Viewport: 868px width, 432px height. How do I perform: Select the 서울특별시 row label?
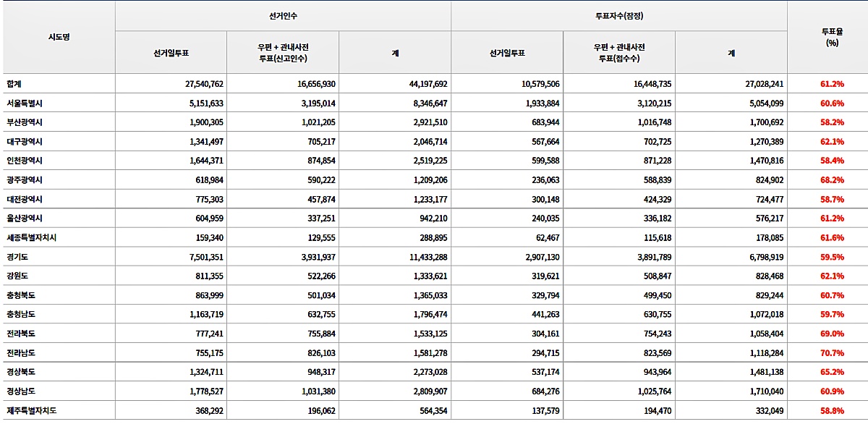pos(25,103)
